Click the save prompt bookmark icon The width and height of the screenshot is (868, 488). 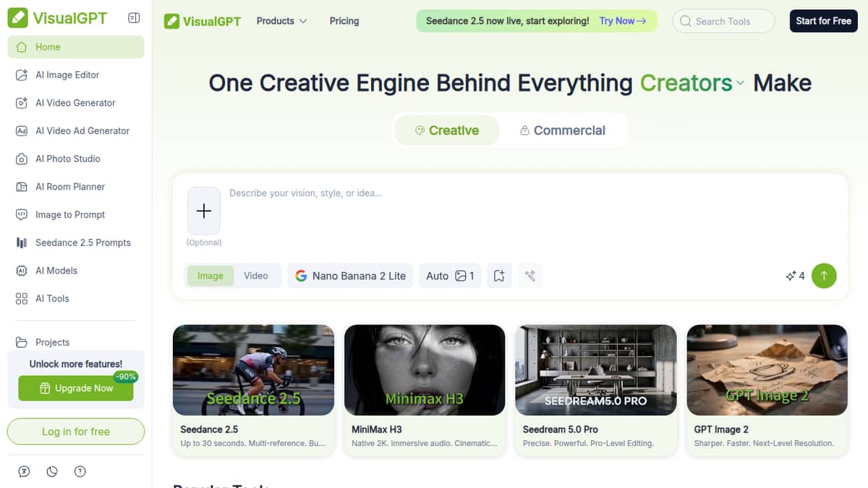pyautogui.click(x=499, y=276)
